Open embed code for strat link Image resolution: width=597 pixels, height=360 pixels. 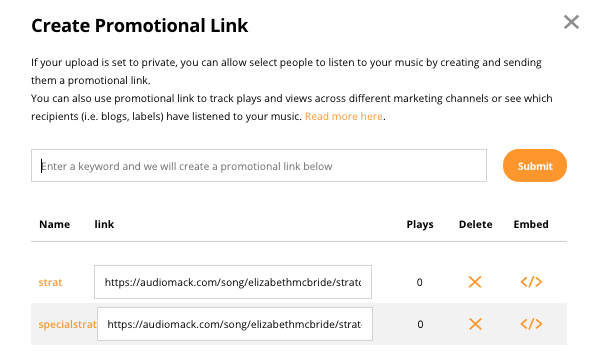pos(531,282)
